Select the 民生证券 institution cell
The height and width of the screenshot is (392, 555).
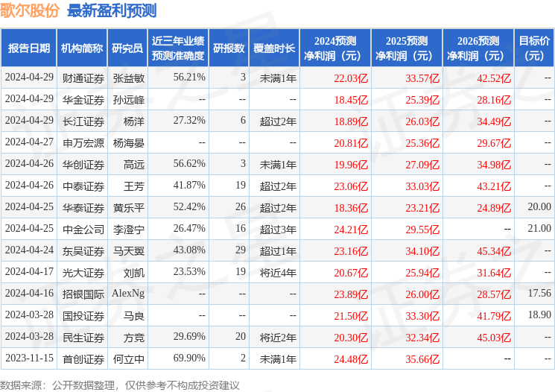(x=83, y=337)
